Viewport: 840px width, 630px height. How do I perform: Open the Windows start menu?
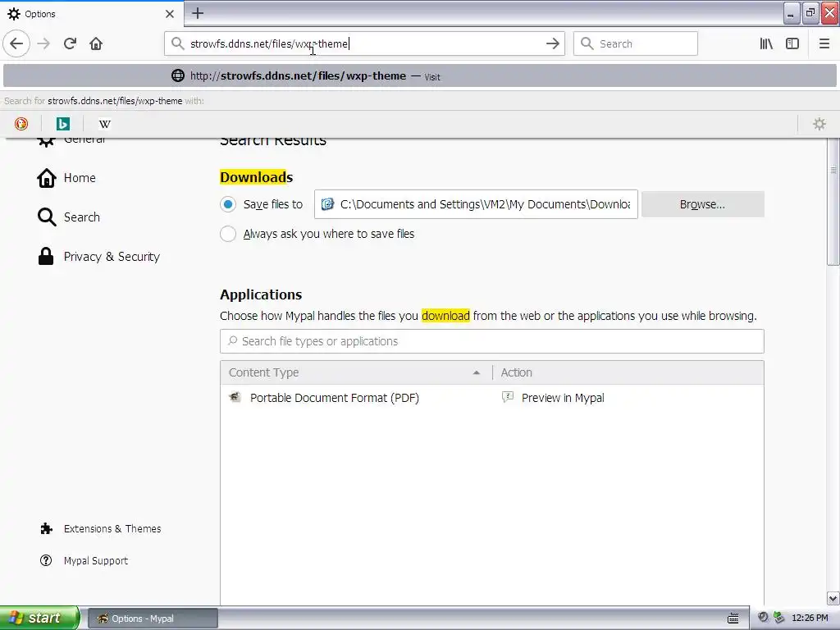[x=39, y=618]
